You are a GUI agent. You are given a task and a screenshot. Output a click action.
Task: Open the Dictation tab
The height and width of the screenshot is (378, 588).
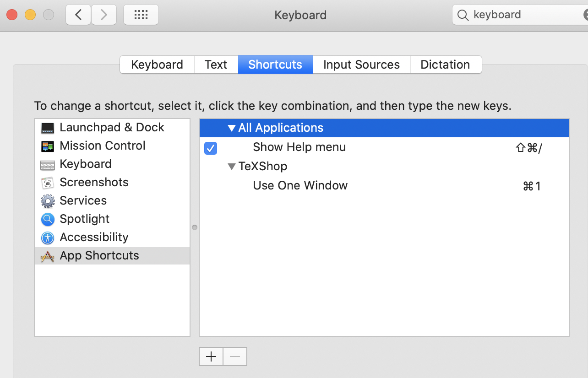[x=446, y=65]
